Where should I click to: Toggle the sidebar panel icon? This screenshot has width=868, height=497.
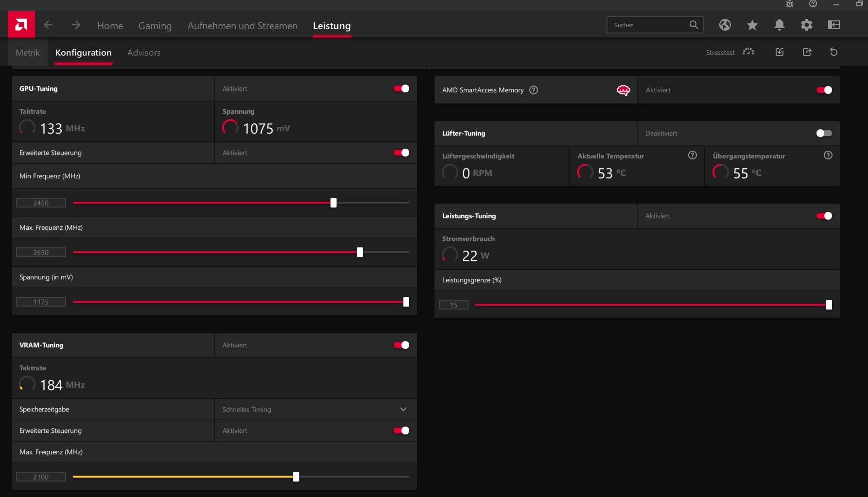click(x=834, y=25)
